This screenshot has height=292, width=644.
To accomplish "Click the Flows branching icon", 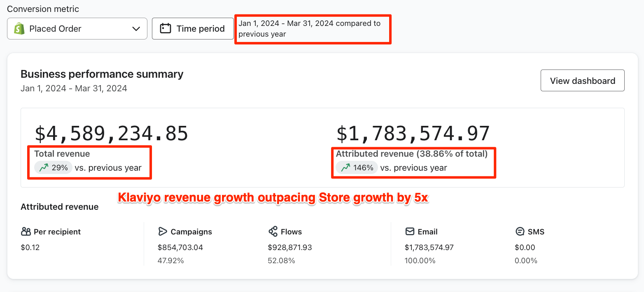I will point(273,232).
